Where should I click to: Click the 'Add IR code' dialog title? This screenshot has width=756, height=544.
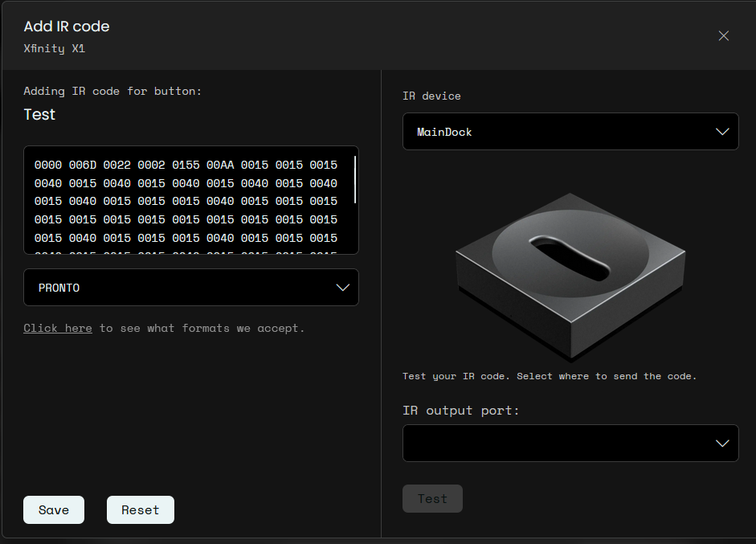coord(67,27)
